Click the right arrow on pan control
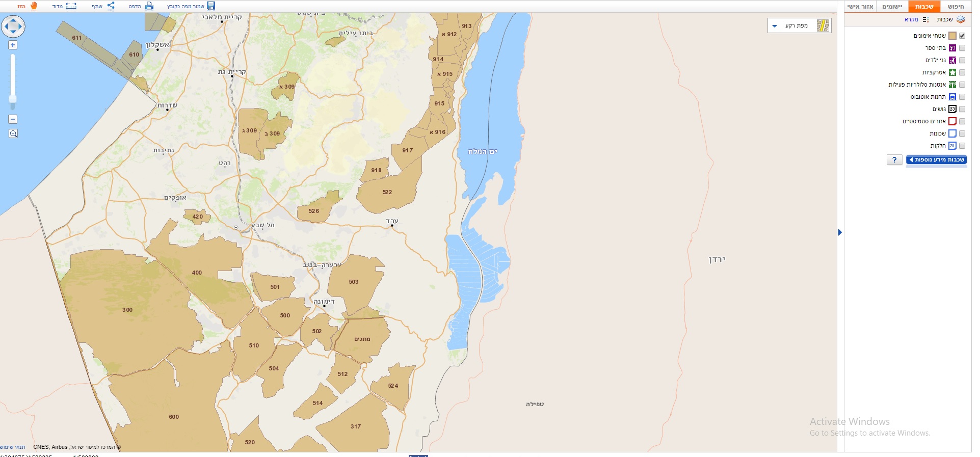 click(21, 26)
